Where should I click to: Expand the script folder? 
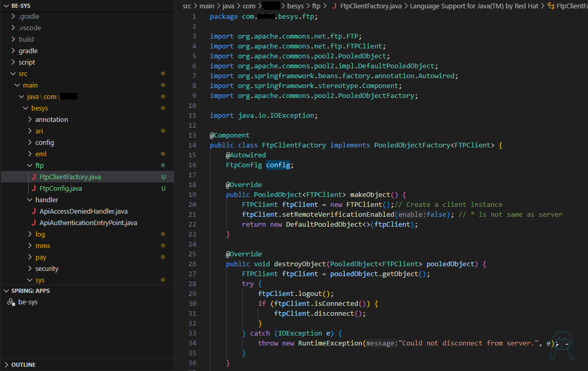(14, 63)
